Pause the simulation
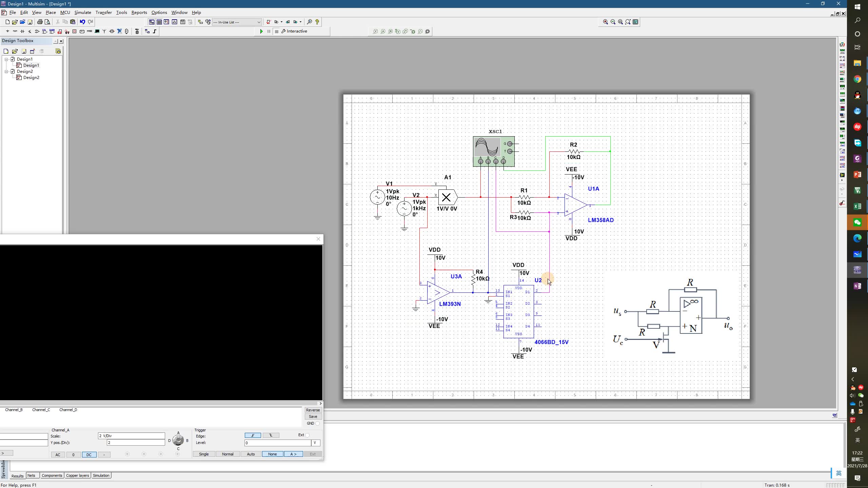 point(269,32)
